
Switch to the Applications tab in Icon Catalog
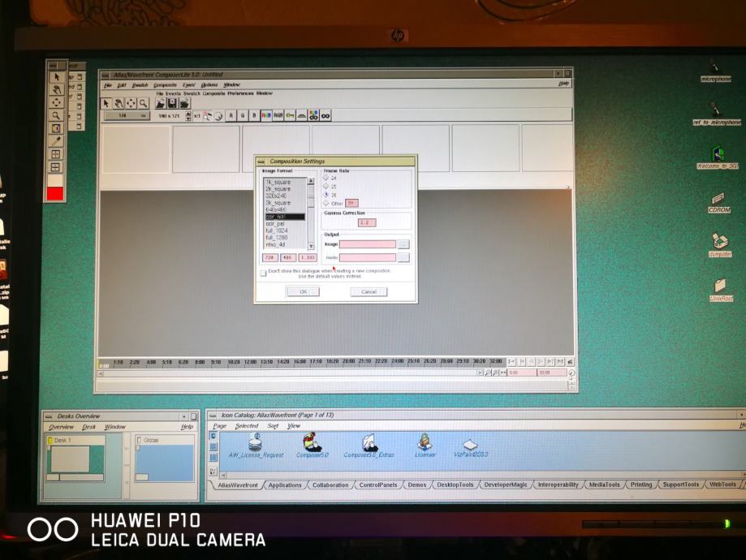coord(284,485)
